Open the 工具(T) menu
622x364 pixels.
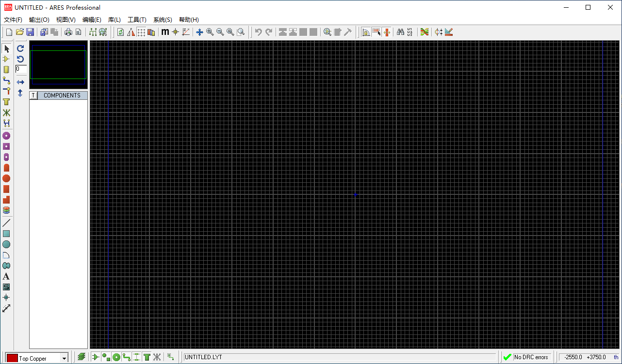(x=136, y=19)
